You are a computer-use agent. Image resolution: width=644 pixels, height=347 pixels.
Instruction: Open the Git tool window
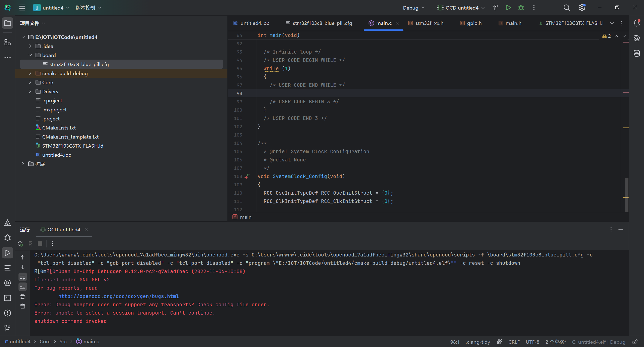click(8, 328)
